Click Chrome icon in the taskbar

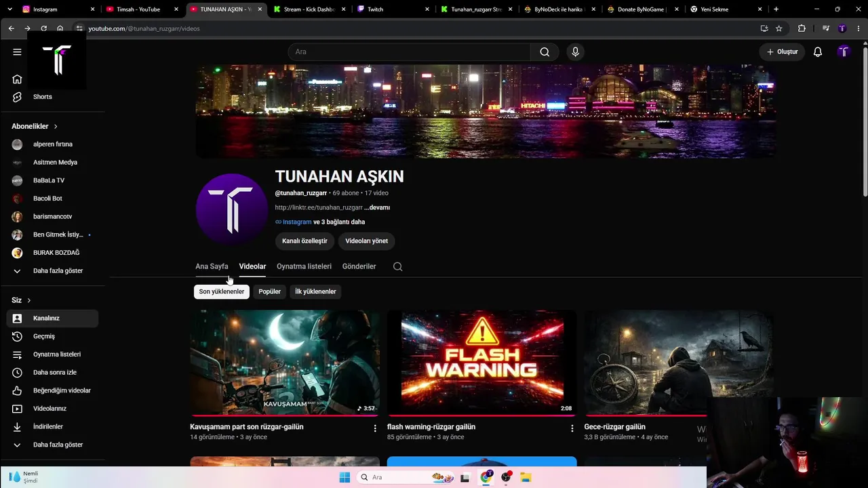[486, 477]
